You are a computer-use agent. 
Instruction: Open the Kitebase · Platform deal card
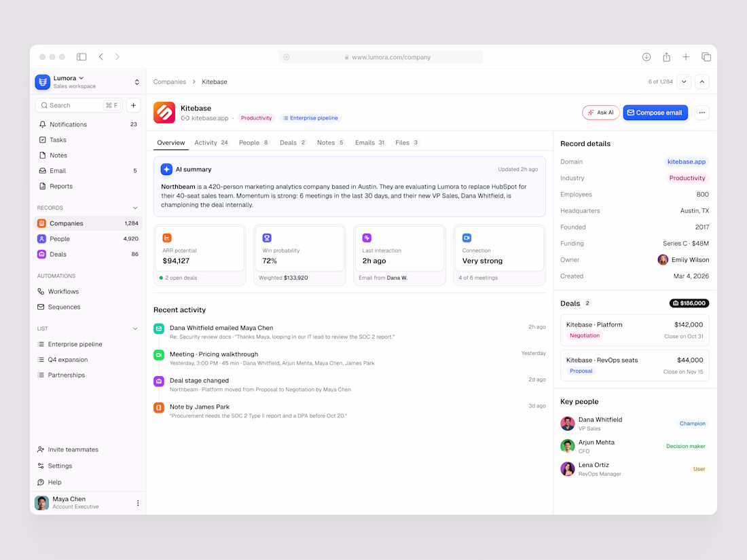click(634, 330)
